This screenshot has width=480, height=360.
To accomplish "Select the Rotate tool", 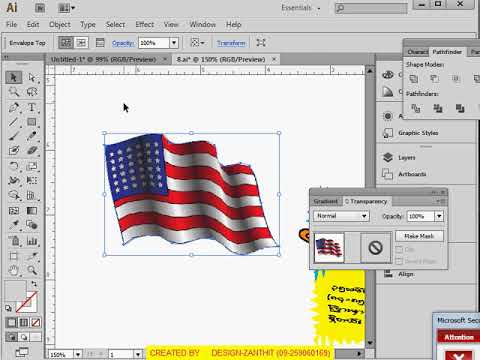I will coord(14,166).
